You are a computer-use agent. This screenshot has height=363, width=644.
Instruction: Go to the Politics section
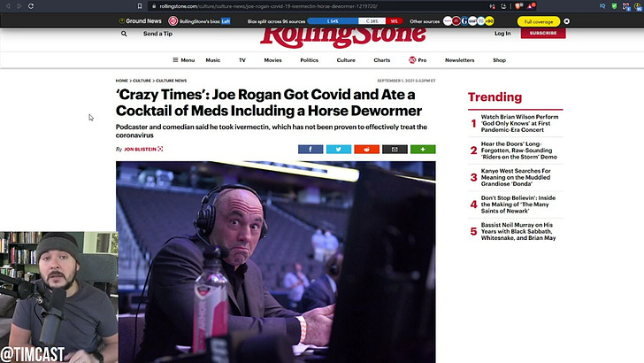click(310, 60)
